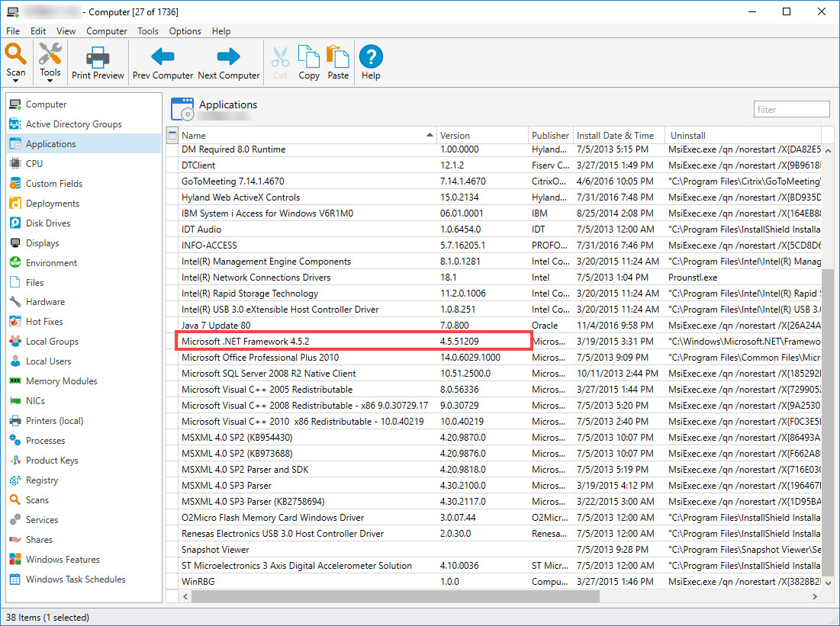Image resolution: width=840 pixels, height=626 pixels.
Task: Select Windows Features in the sidebar
Action: tap(63, 560)
